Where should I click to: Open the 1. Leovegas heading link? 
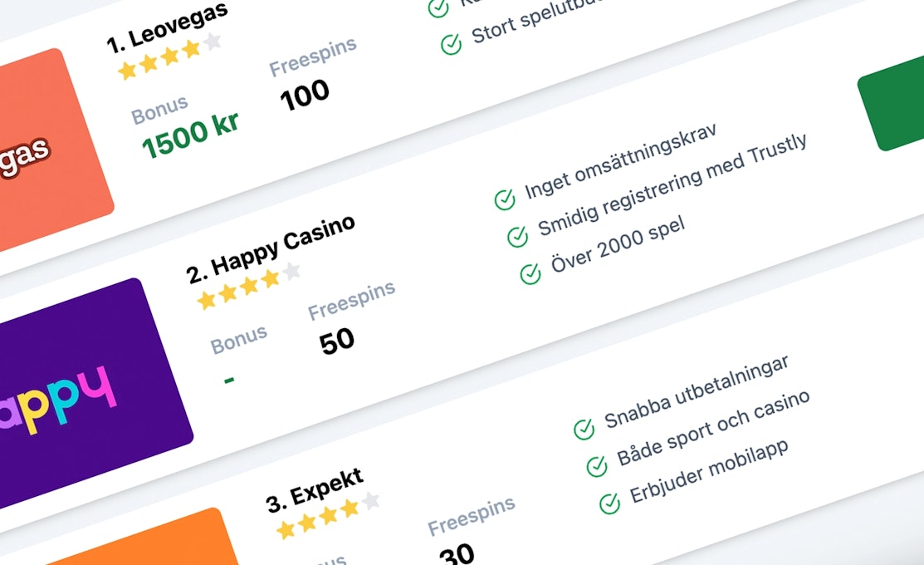tap(167, 27)
